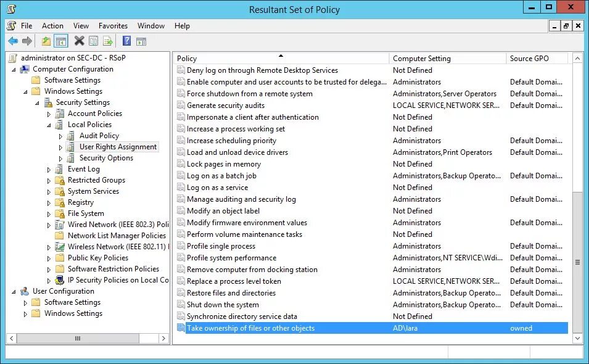Click the Audit Policy tree icon
This screenshot has width=589, height=364.
click(71, 136)
